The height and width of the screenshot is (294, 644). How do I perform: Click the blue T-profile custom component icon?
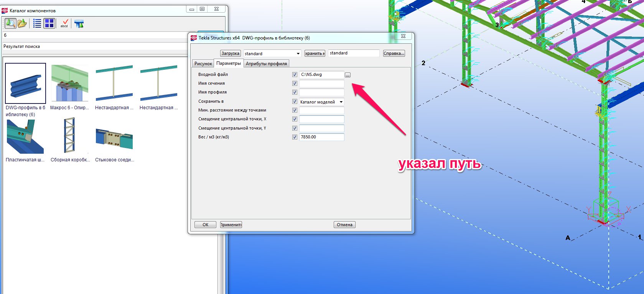79,24
